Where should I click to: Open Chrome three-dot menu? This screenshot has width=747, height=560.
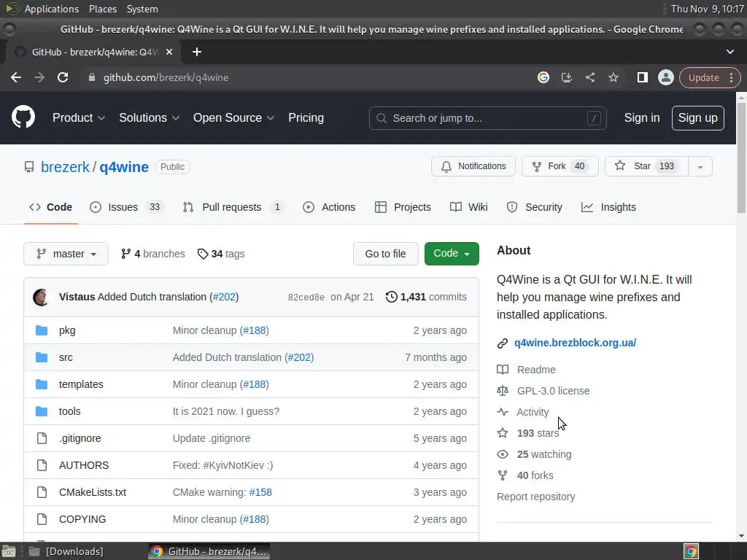pos(731,77)
